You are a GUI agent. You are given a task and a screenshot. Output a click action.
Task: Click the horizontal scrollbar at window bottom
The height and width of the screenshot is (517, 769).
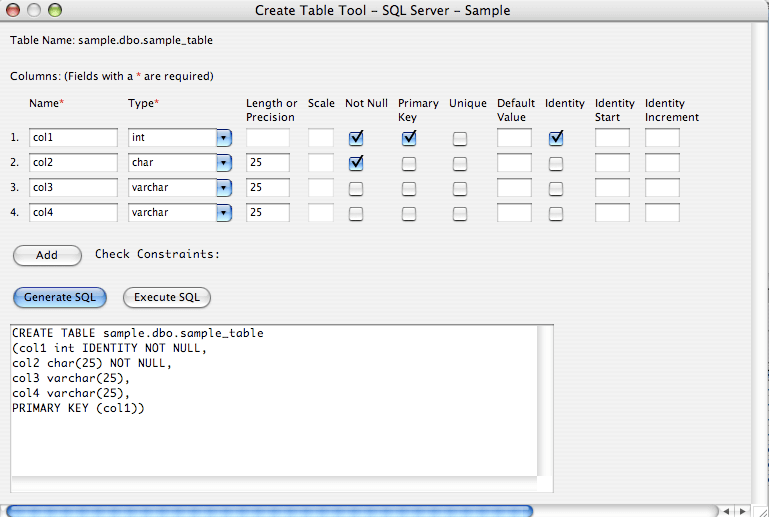tap(270, 510)
